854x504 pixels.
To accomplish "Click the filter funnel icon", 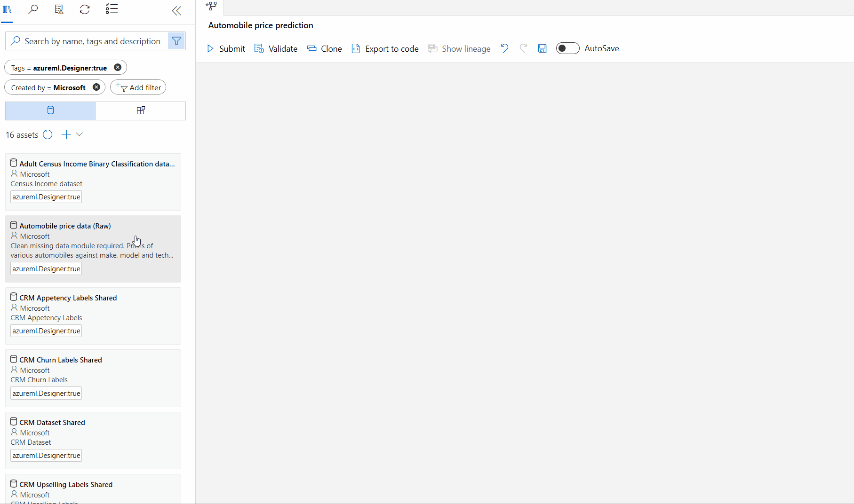I will [176, 41].
